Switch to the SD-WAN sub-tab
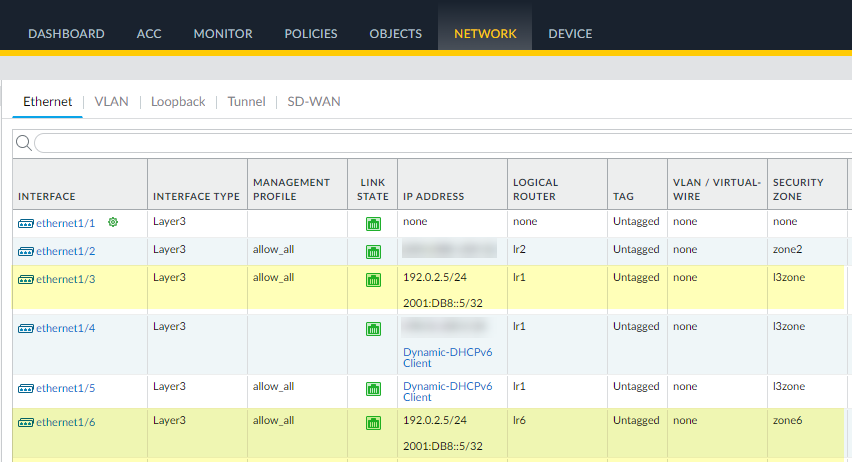 314,101
